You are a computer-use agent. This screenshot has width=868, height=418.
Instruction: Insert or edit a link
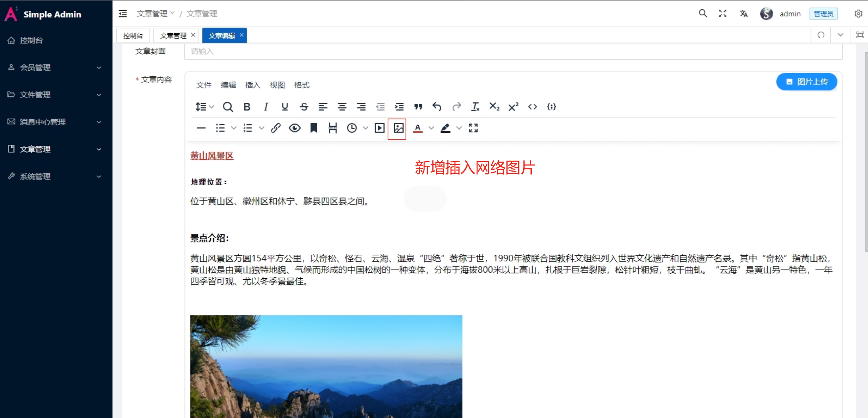[x=276, y=128]
